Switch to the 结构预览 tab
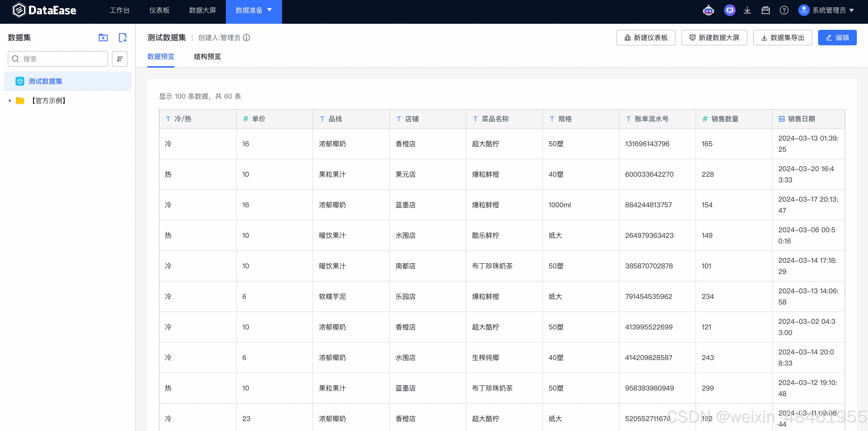The width and height of the screenshot is (868, 431). pyautogui.click(x=207, y=57)
